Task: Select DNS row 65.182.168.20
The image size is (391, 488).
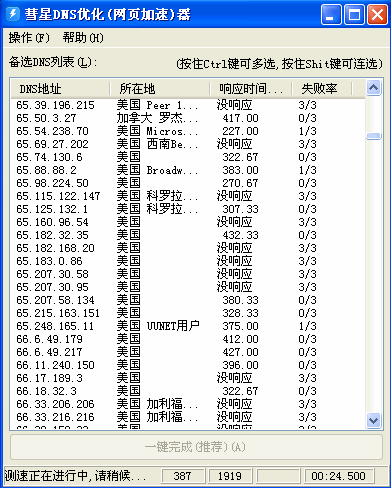Action: coord(188,248)
